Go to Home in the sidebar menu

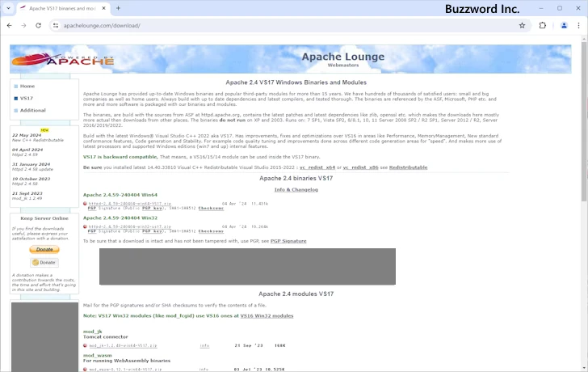pyautogui.click(x=27, y=86)
